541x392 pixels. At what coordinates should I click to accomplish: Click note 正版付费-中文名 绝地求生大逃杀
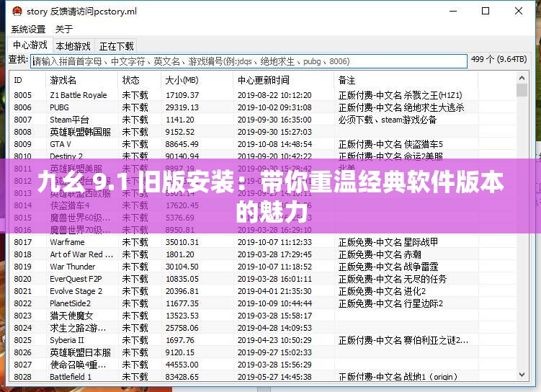(x=401, y=107)
